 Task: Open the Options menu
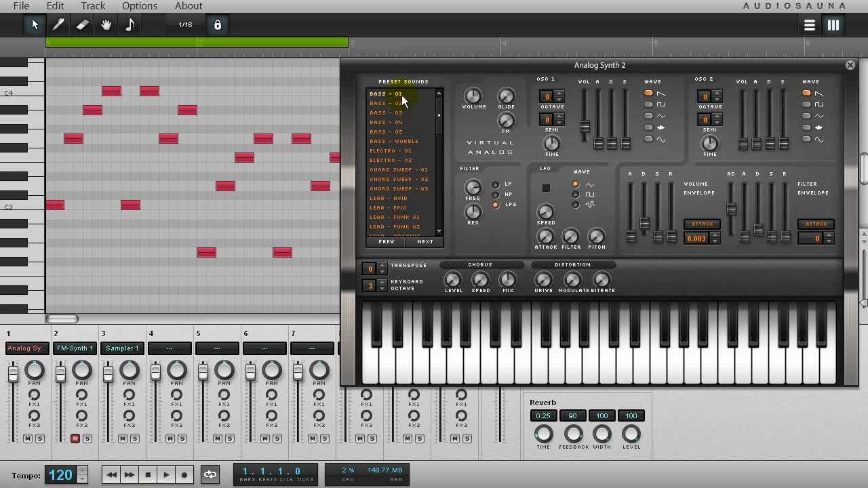coord(140,6)
